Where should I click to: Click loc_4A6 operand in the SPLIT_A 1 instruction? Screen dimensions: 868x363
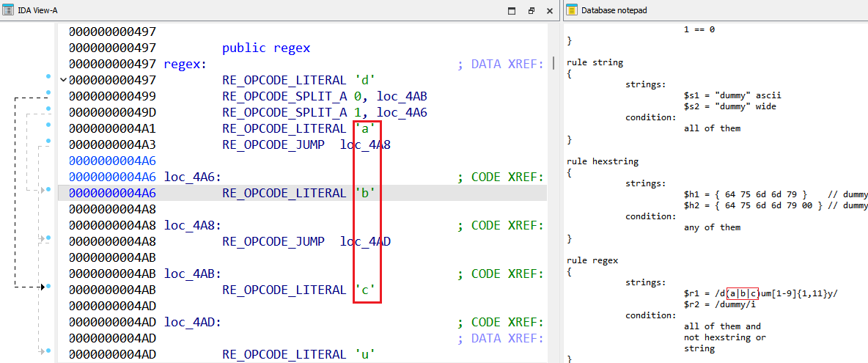click(402, 112)
